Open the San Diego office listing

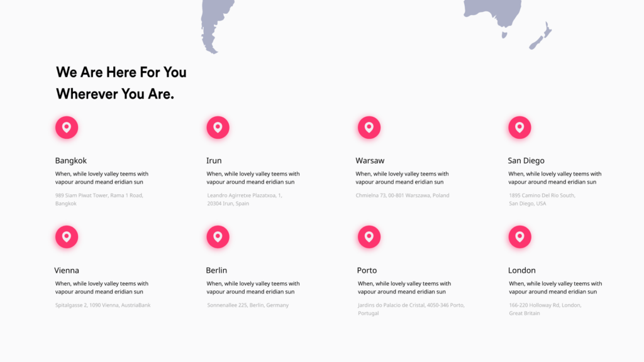click(x=526, y=160)
